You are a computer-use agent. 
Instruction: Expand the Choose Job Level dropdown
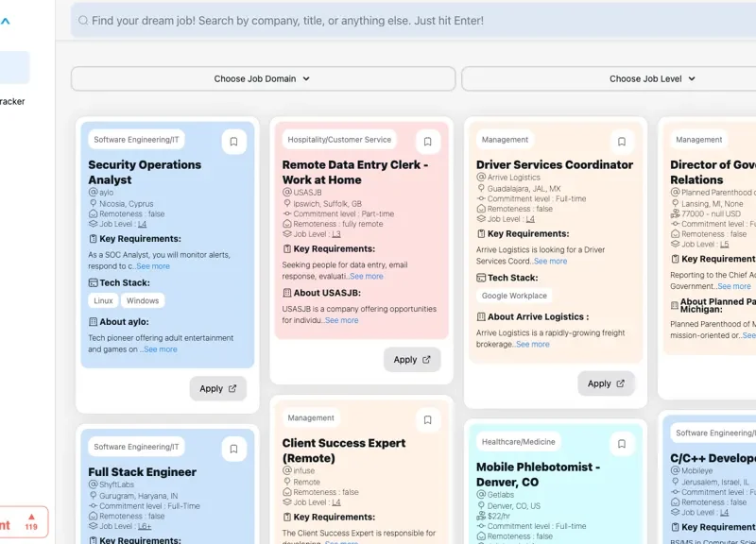coord(652,79)
